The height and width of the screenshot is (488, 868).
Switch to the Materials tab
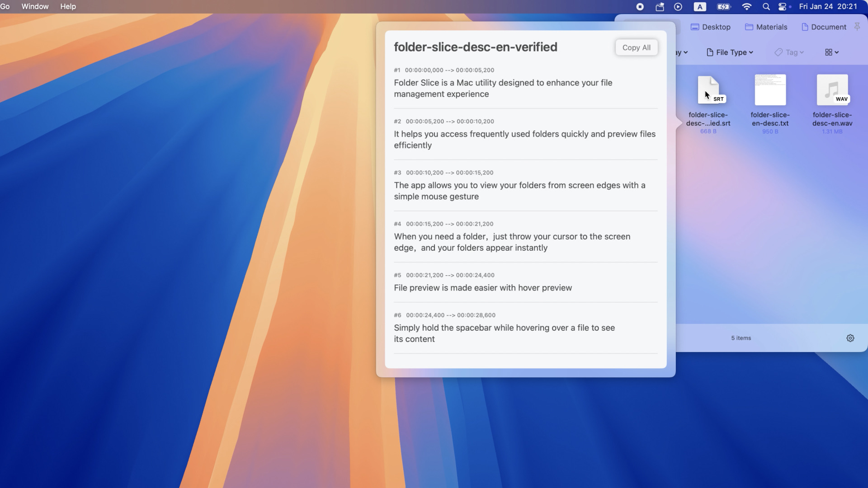pyautogui.click(x=766, y=27)
